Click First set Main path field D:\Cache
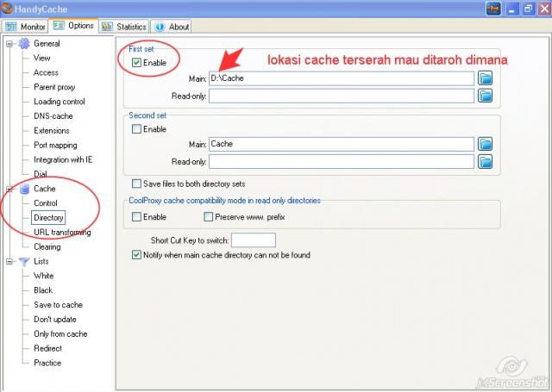Image resolution: width=552 pixels, height=392 pixels. click(342, 78)
